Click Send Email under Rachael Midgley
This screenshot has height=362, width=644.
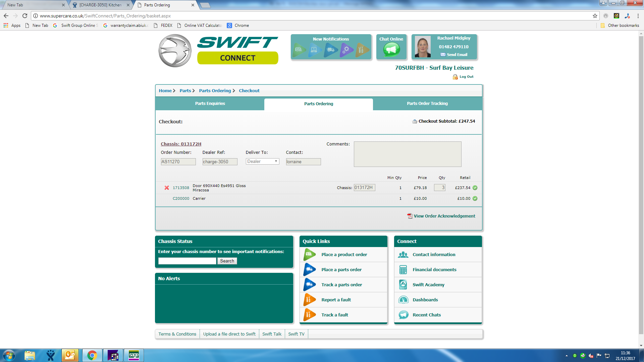(x=457, y=55)
